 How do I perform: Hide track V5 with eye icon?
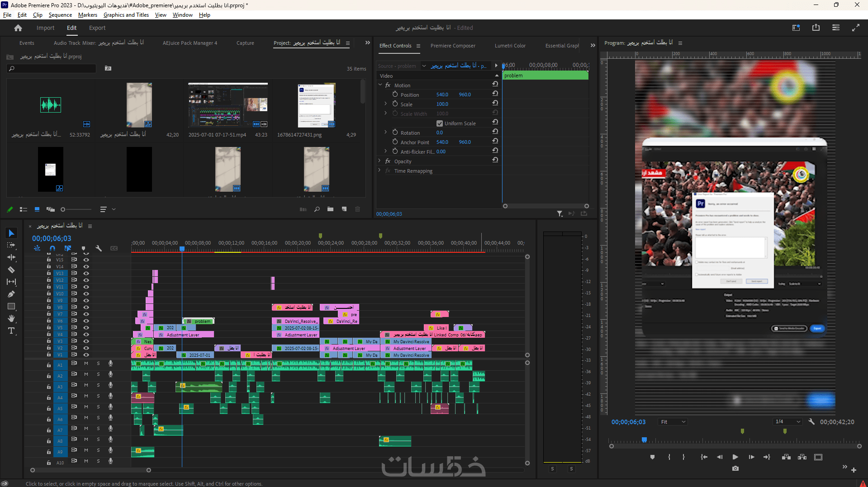[86, 327]
